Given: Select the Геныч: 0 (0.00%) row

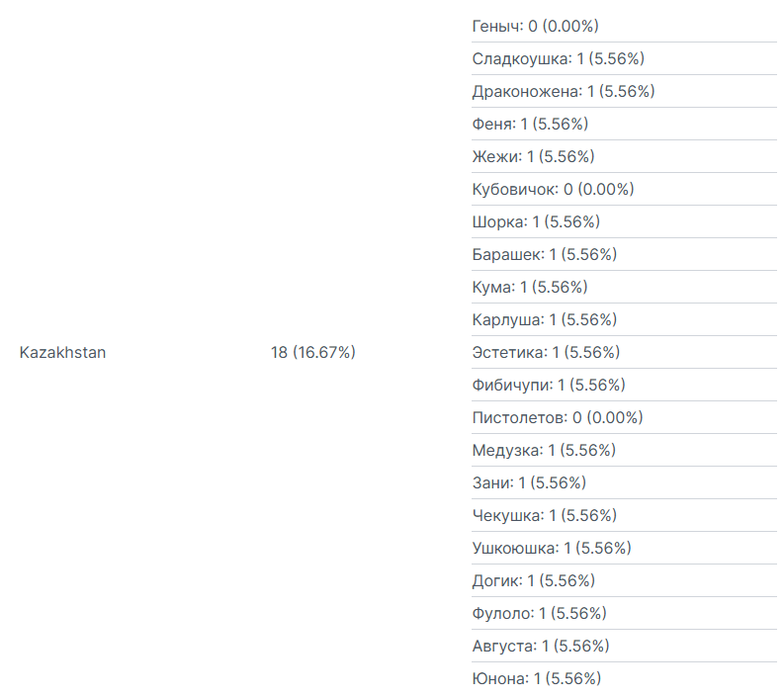Looking at the screenshot, I should 535,26.
